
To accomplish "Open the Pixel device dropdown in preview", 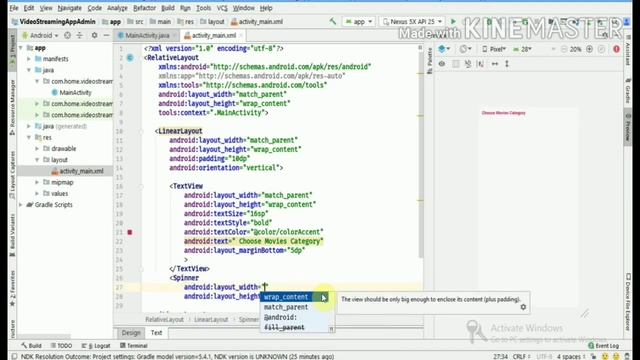I will (494, 49).
